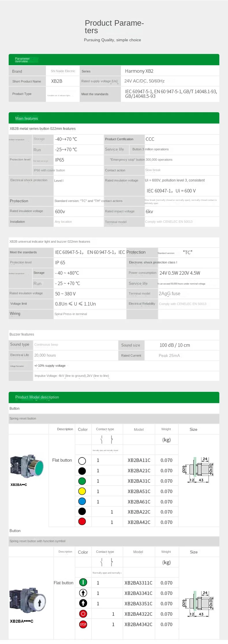The width and height of the screenshot is (228, 644).
Task: Click XB2B metal series button features heading
Action: (x=43, y=129)
